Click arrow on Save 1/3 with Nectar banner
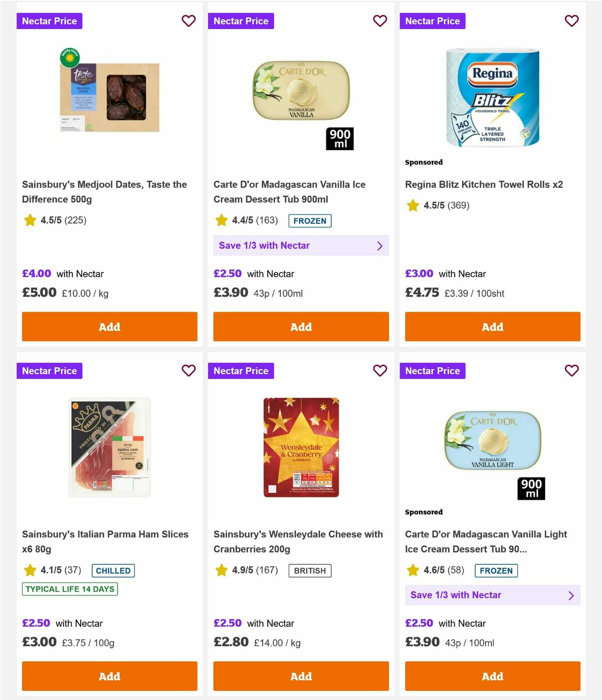 coord(380,245)
